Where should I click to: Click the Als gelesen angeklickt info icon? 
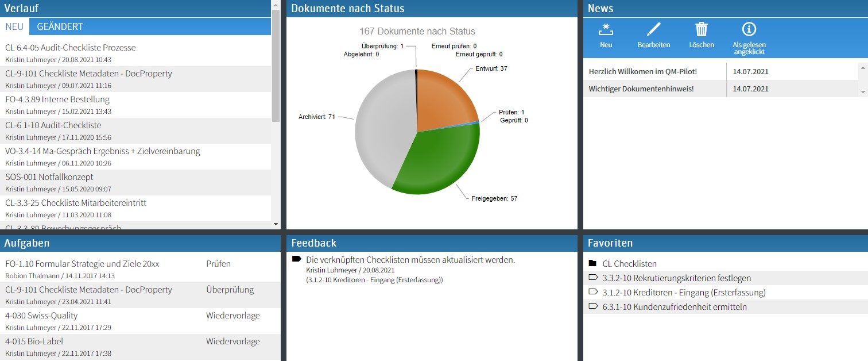[x=749, y=29]
